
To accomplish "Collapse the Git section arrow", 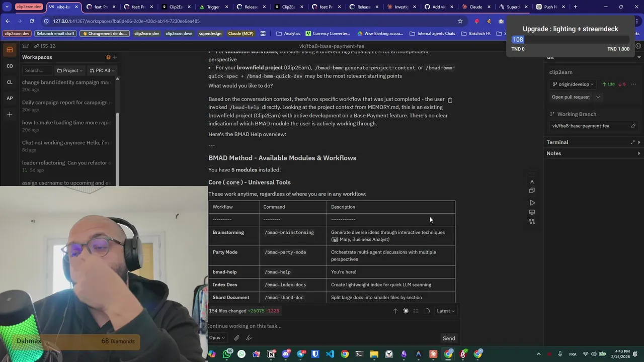I will pyautogui.click(x=639, y=57).
